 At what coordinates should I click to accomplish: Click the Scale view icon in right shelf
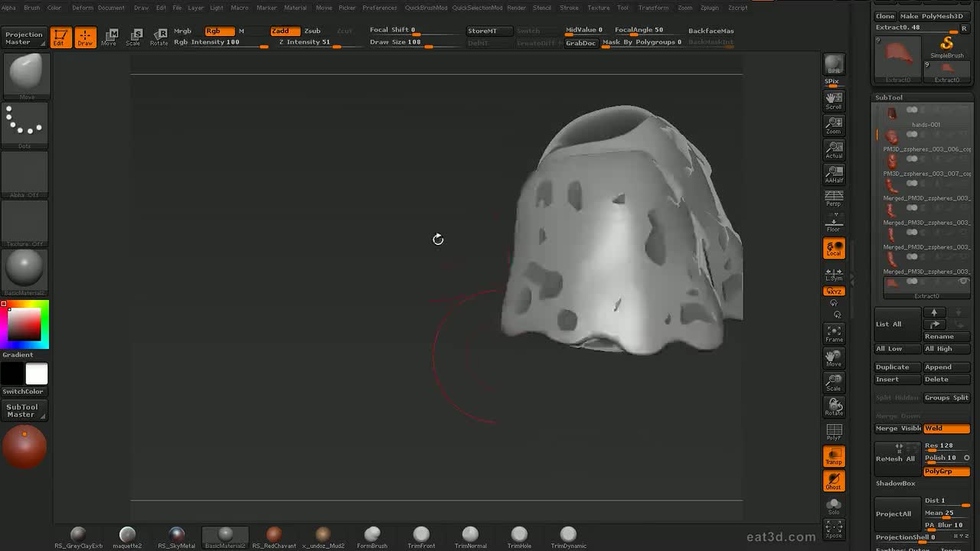pos(834,383)
